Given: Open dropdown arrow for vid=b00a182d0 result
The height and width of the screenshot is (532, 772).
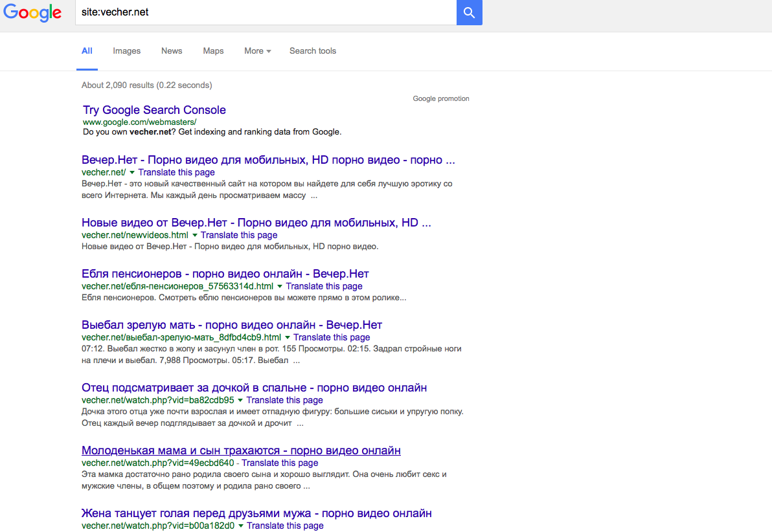Looking at the screenshot, I should [x=241, y=526].
